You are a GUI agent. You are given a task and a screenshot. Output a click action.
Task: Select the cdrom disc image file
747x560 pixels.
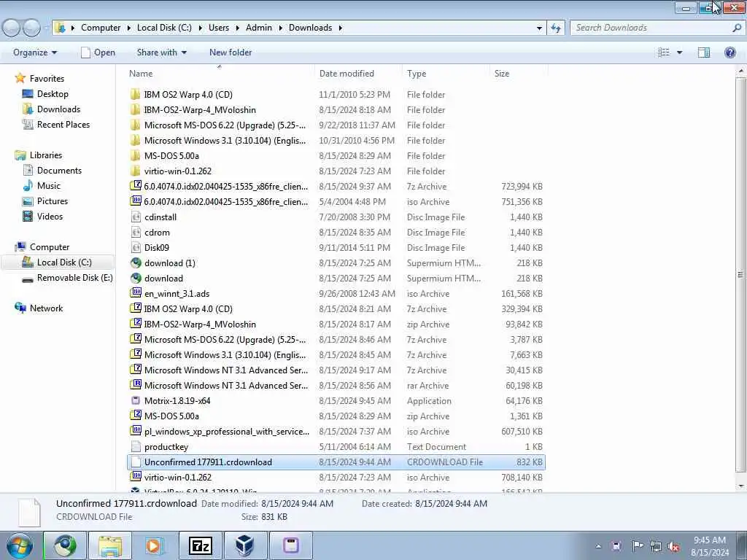pos(336,233)
